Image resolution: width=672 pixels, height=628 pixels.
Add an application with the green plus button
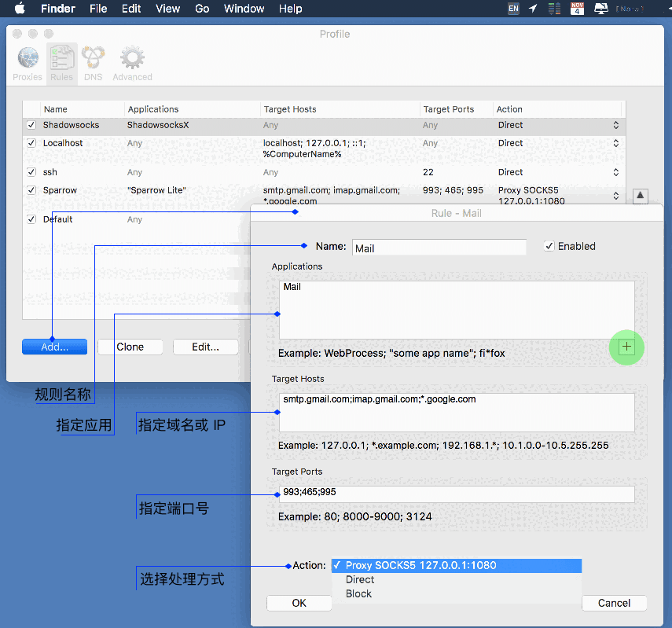click(626, 347)
